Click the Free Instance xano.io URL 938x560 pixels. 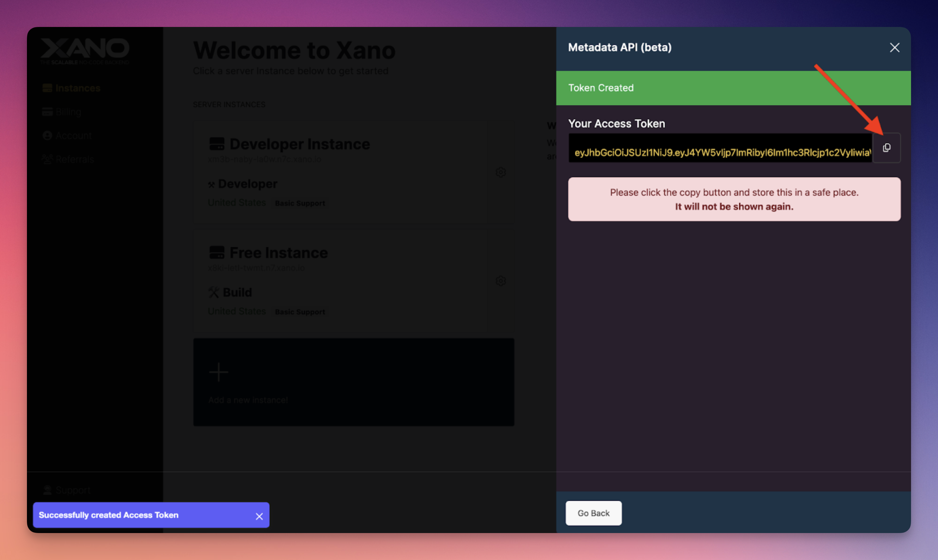click(256, 268)
